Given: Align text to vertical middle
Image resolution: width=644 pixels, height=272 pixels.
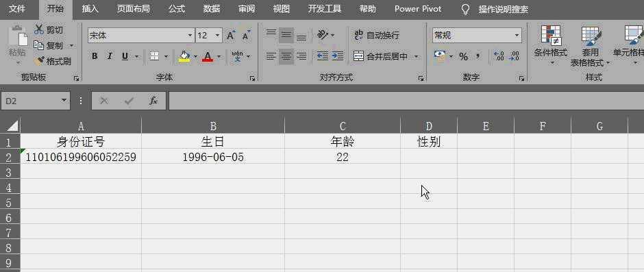Looking at the screenshot, I should click(x=286, y=36).
